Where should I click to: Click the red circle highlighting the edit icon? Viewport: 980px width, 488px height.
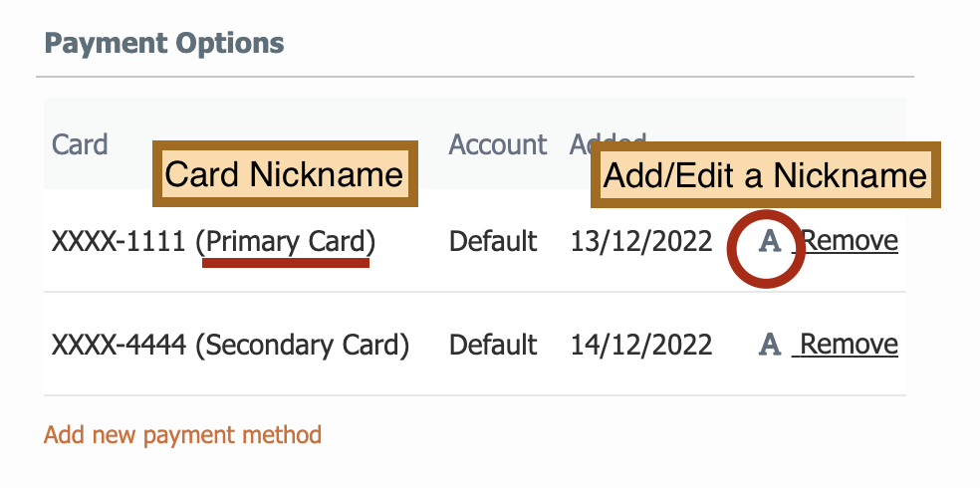click(x=766, y=249)
